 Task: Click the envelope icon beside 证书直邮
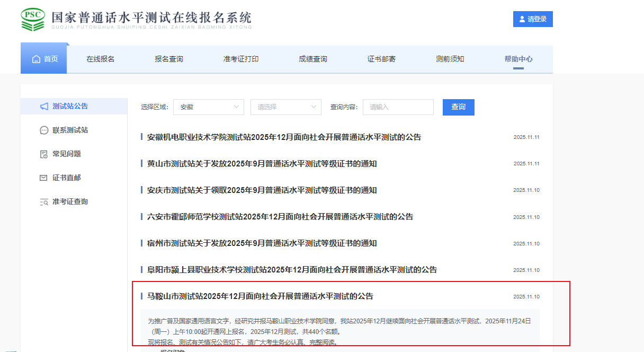tap(44, 178)
